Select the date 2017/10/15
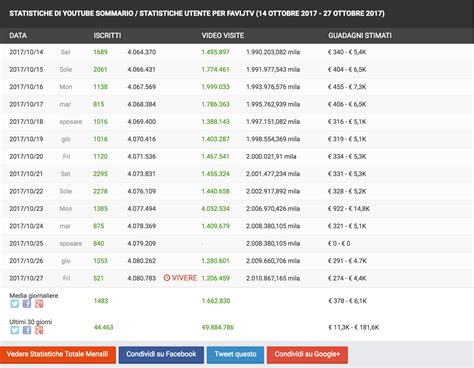This screenshot has height=368, width=474. 26,69
